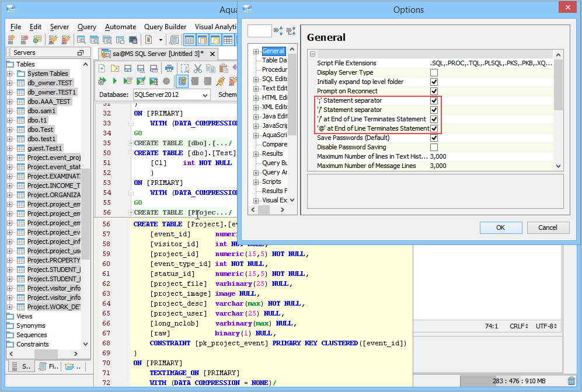The image size is (582, 392).
Task: Expand the db_owner.TEST table node
Action: coord(10,83)
